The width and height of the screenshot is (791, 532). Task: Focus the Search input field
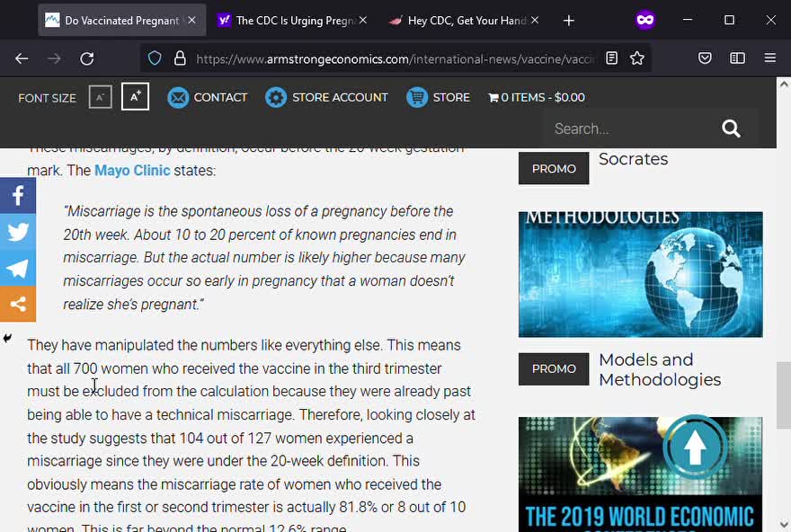click(x=631, y=129)
